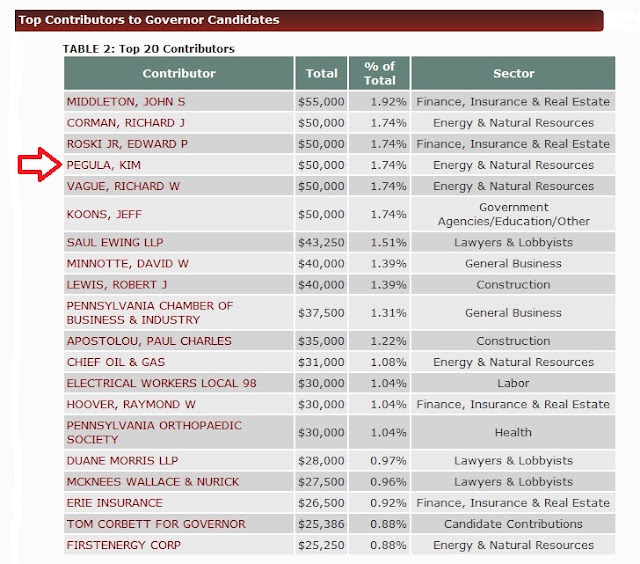Select the 0.96% cell
Screen dimensions: 640x564
coord(379,482)
